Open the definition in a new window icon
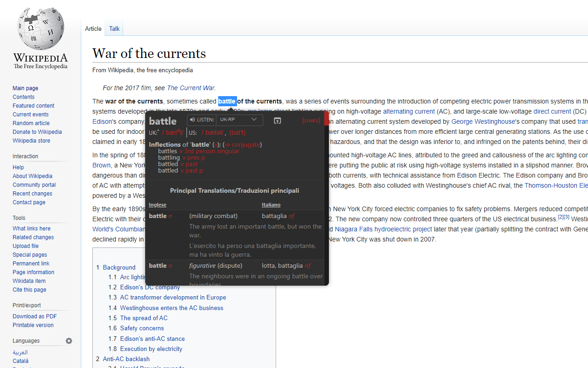The height and width of the screenshot is (368, 588). tap(277, 121)
